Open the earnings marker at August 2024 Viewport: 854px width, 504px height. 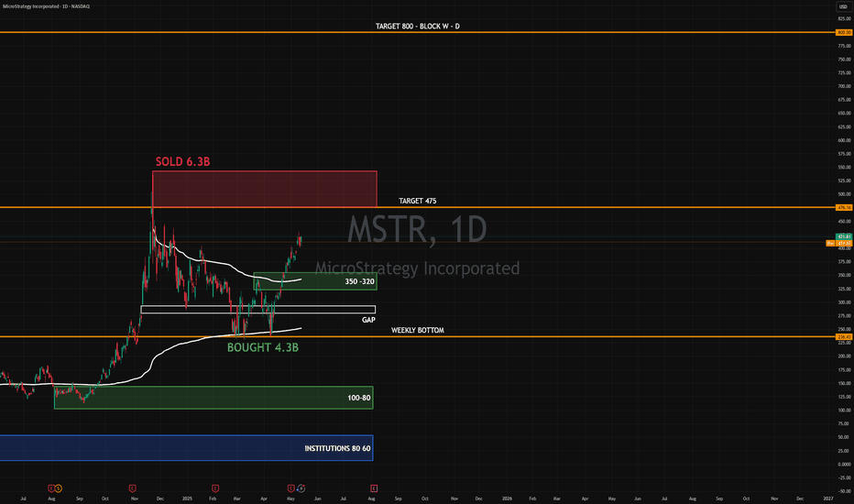click(x=51, y=488)
